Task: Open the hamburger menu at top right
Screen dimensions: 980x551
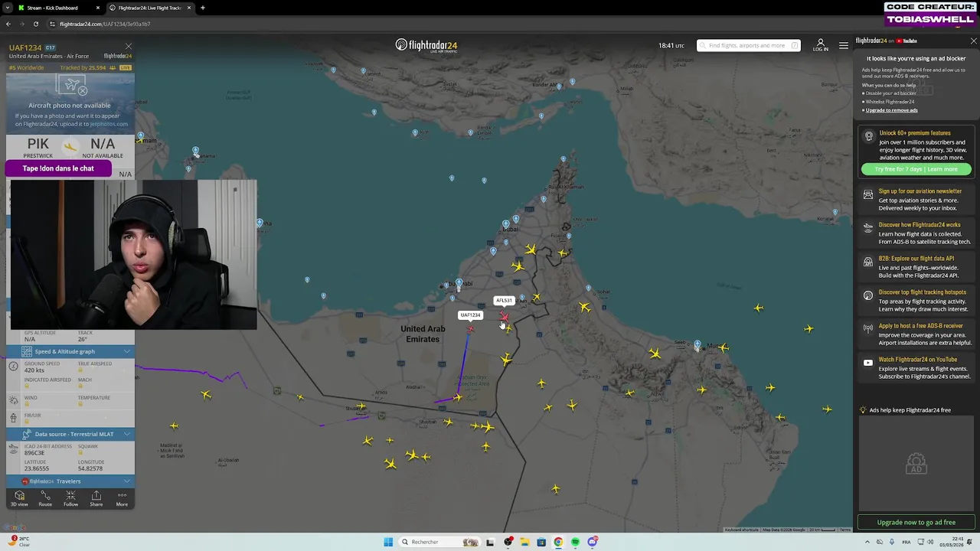Action: coord(843,45)
